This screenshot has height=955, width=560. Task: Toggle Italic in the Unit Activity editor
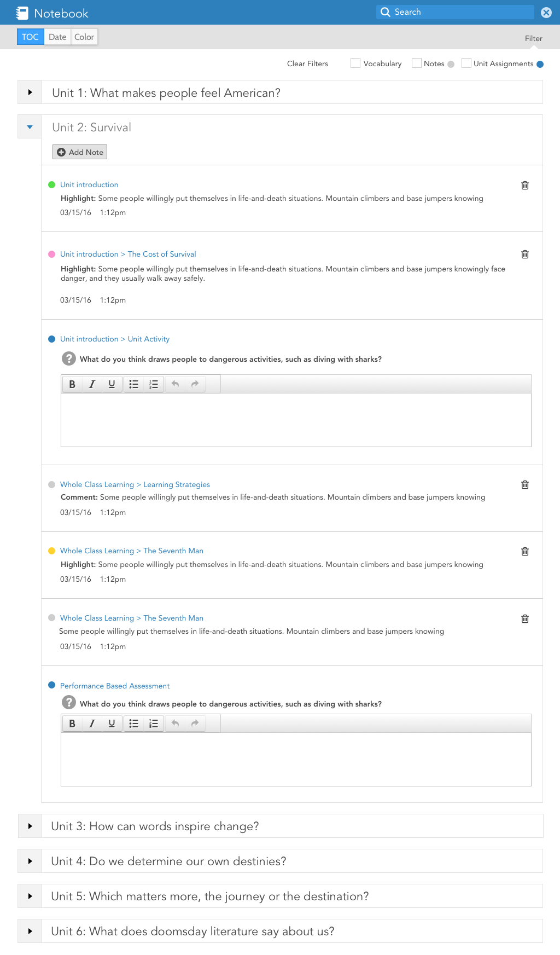point(92,384)
